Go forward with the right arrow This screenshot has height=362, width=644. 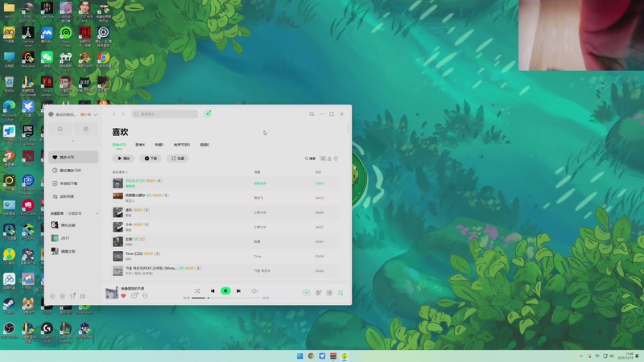[x=123, y=114]
